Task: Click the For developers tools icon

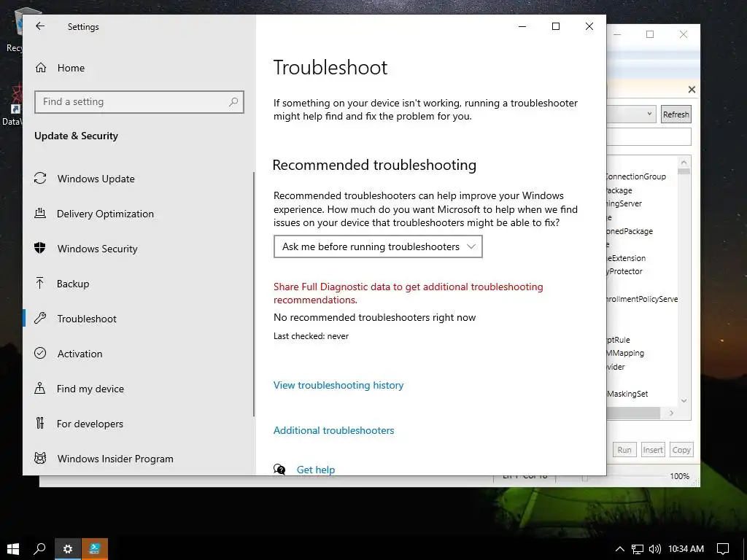Action: 40,423
